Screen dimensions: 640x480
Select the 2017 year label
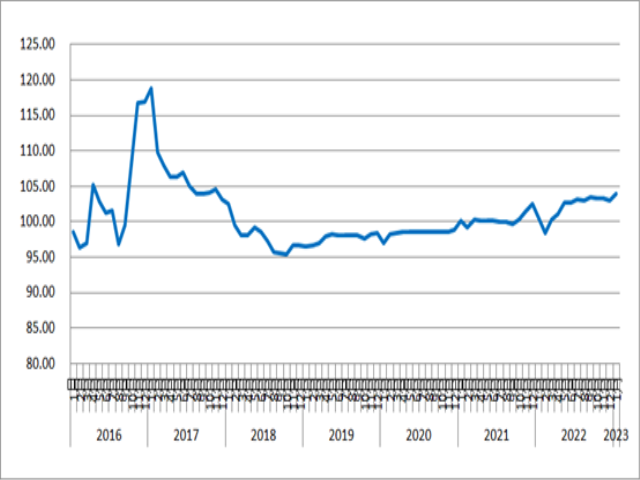click(186, 435)
